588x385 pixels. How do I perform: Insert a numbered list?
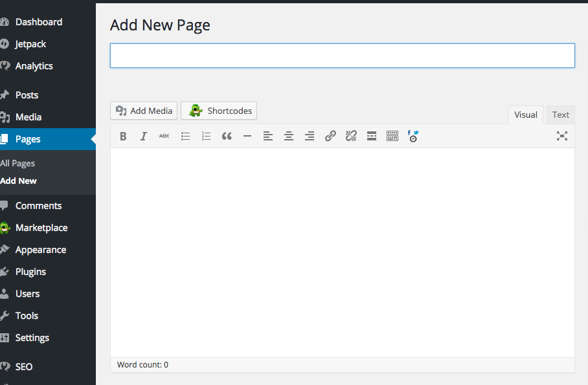(x=206, y=136)
